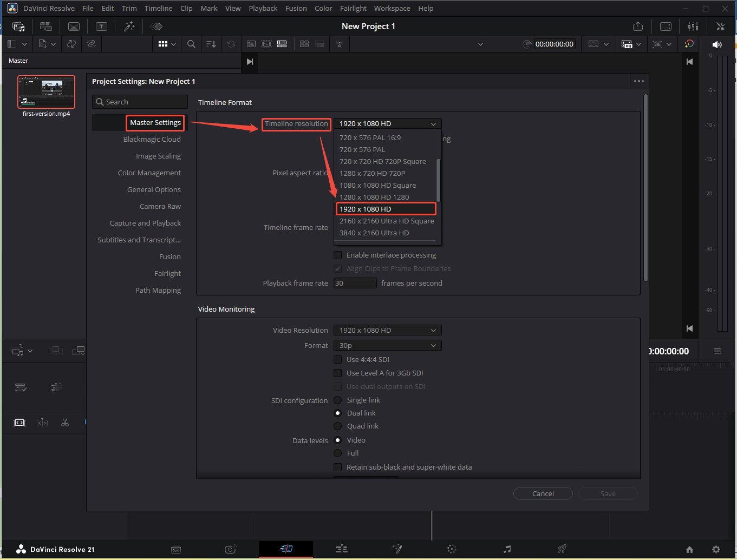Mute audio with the speaker icon
The width and height of the screenshot is (737, 560).
coord(717,44)
